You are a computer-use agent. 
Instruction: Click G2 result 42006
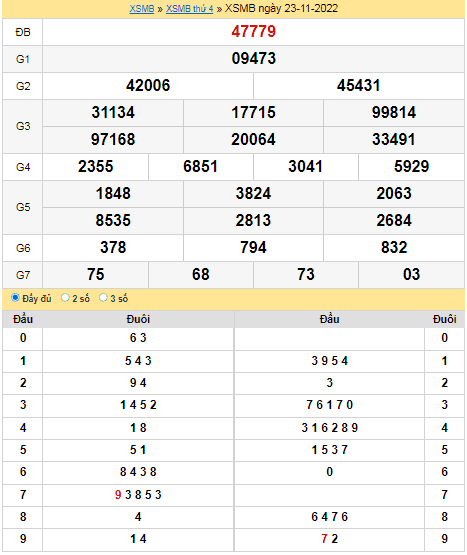click(148, 85)
